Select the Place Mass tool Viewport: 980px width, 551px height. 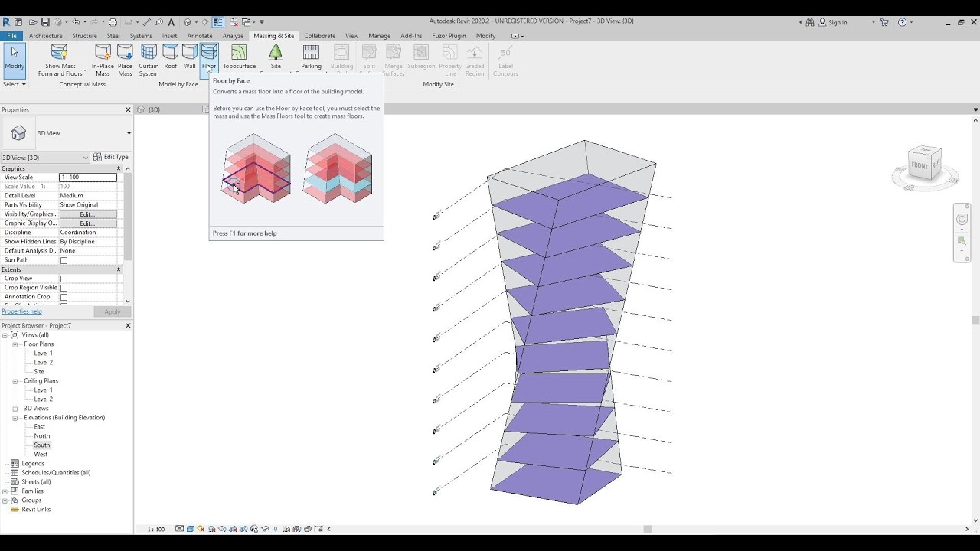(125, 60)
